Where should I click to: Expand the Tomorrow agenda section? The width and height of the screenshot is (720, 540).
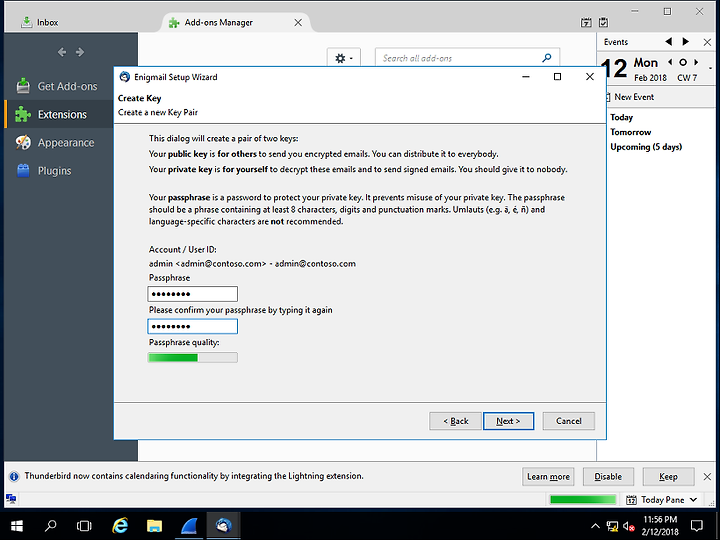(x=630, y=132)
